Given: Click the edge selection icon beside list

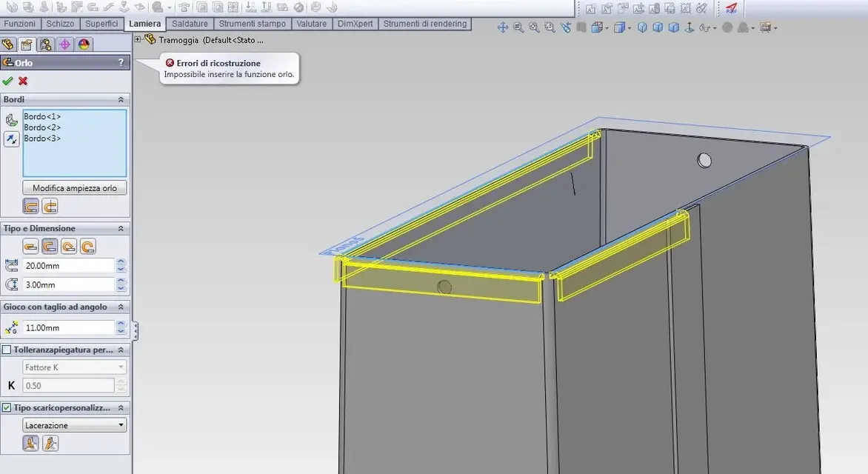Looking at the screenshot, I should coord(12,119).
